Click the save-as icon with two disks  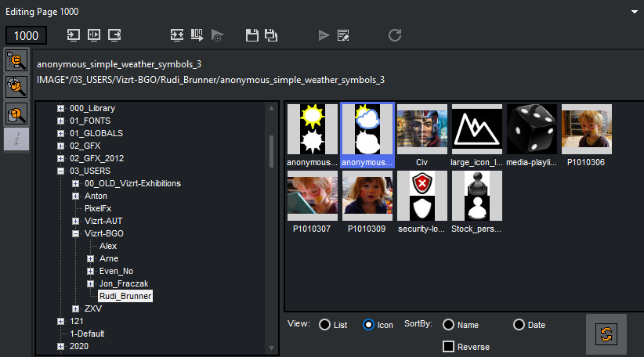coord(271,35)
